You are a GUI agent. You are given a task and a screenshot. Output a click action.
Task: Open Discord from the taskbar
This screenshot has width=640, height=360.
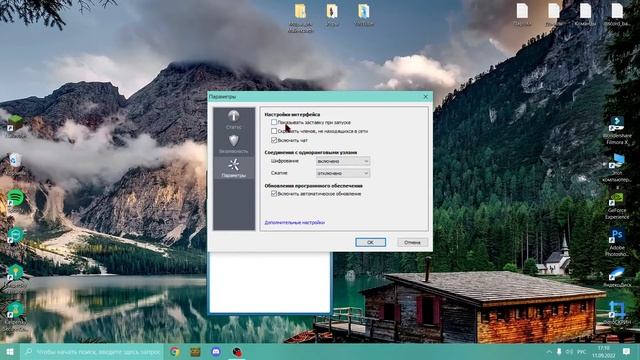216,351
